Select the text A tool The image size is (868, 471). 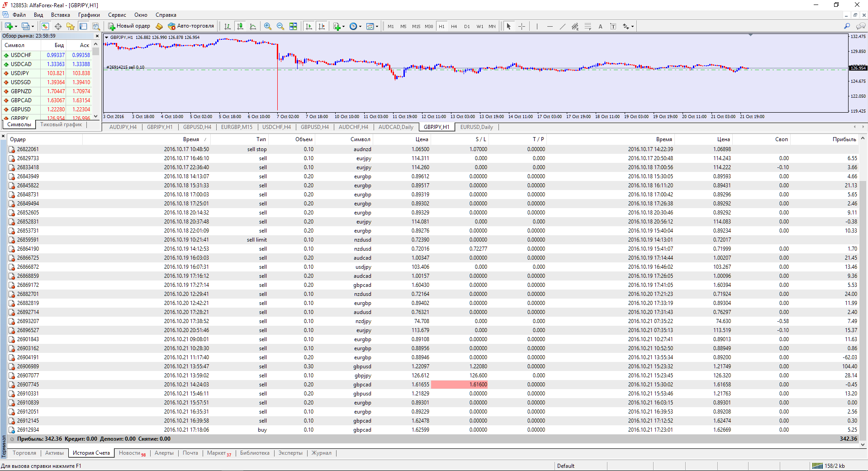600,26
